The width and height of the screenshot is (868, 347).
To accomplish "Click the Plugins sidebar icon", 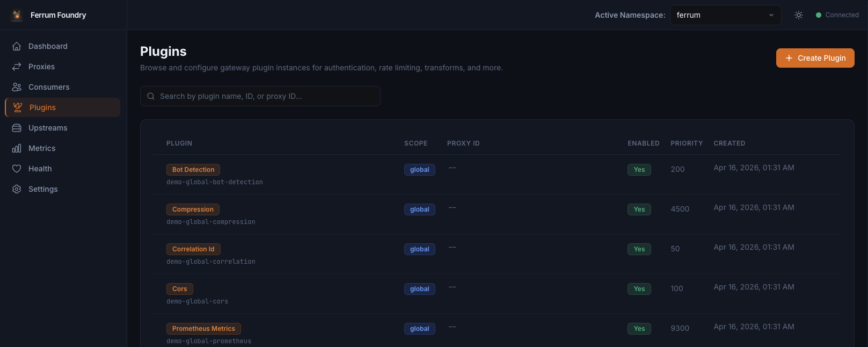I will click(x=18, y=107).
